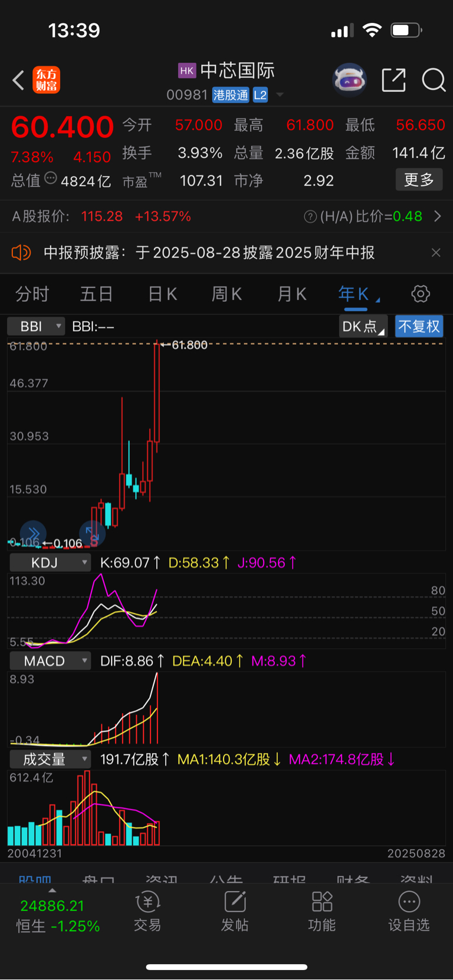Open the DK点 dropdown

(363, 326)
